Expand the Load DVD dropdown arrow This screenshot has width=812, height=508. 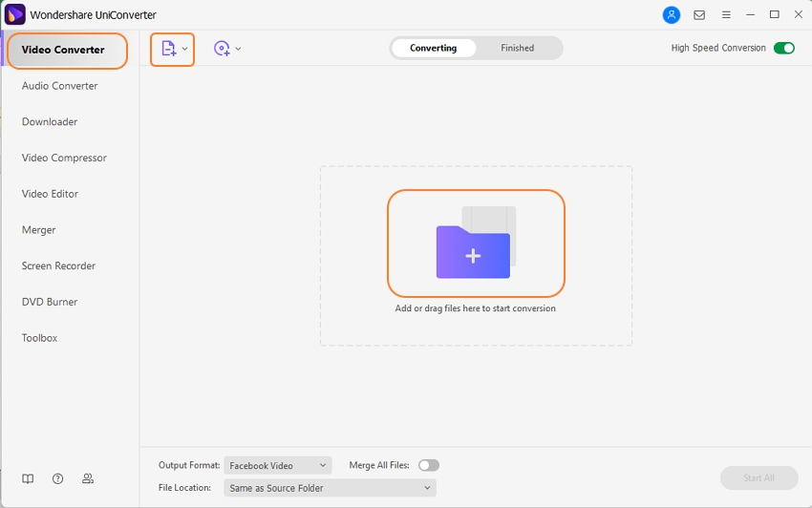(239, 49)
